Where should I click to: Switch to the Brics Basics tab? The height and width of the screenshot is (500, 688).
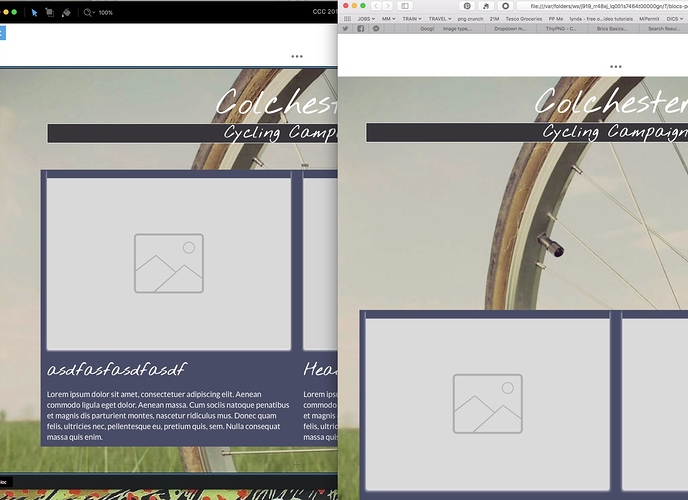pos(612,29)
